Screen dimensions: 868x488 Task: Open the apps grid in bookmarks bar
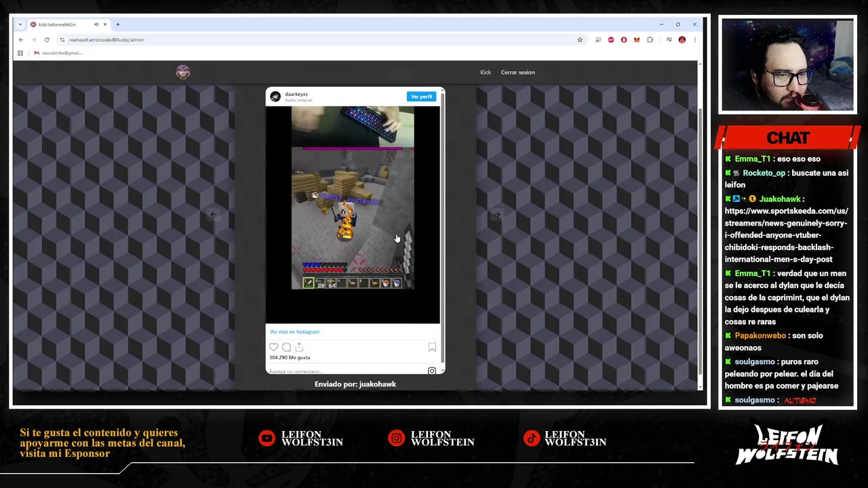point(20,53)
